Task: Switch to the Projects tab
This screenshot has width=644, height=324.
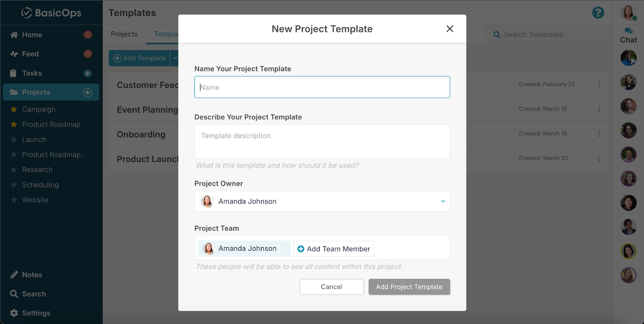Action: pos(124,34)
